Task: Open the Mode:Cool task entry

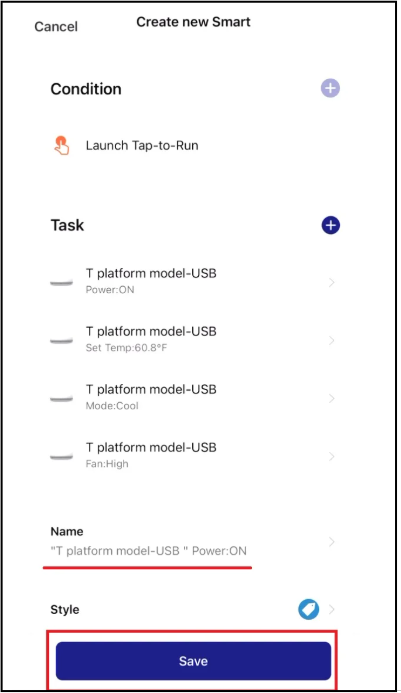Action: coord(193,397)
